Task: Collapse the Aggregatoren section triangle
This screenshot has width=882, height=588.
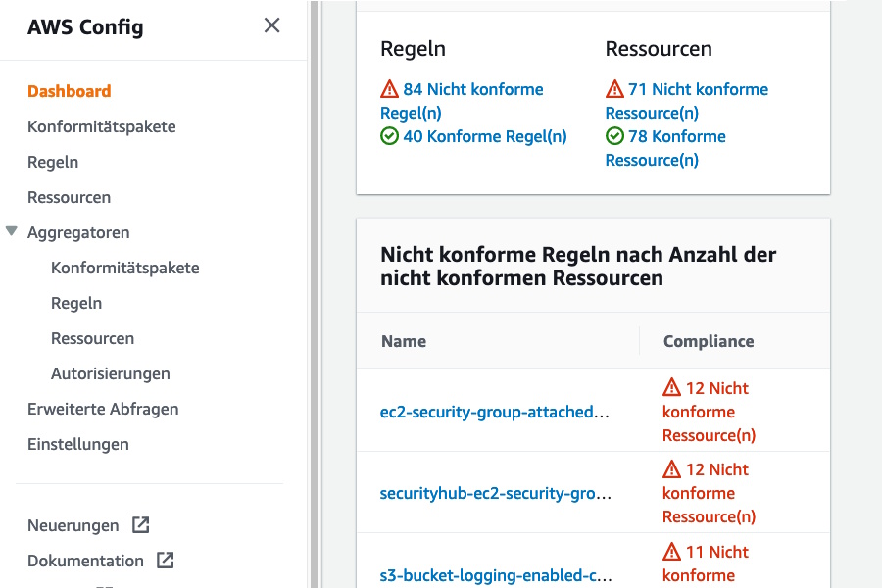Action: pos(11,231)
